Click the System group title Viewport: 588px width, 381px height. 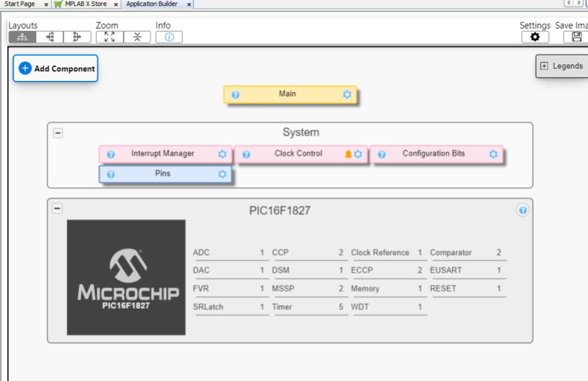pyautogui.click(x=301, y=132)
